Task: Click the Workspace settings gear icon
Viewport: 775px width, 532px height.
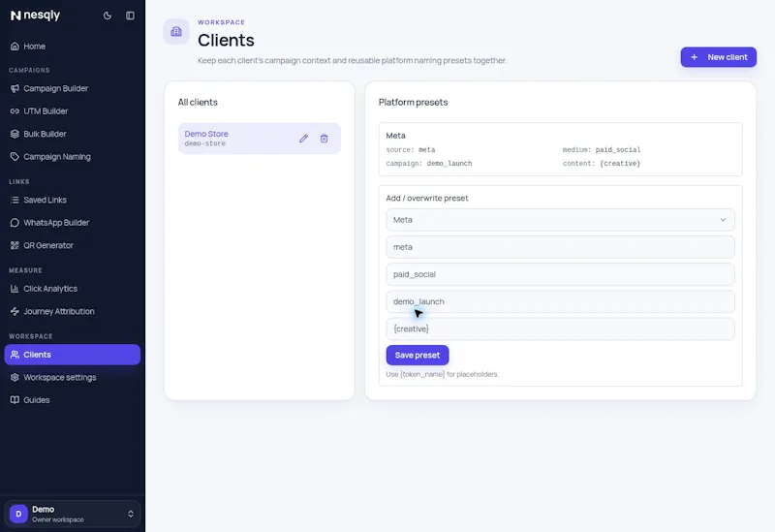Action: point(15,377)
